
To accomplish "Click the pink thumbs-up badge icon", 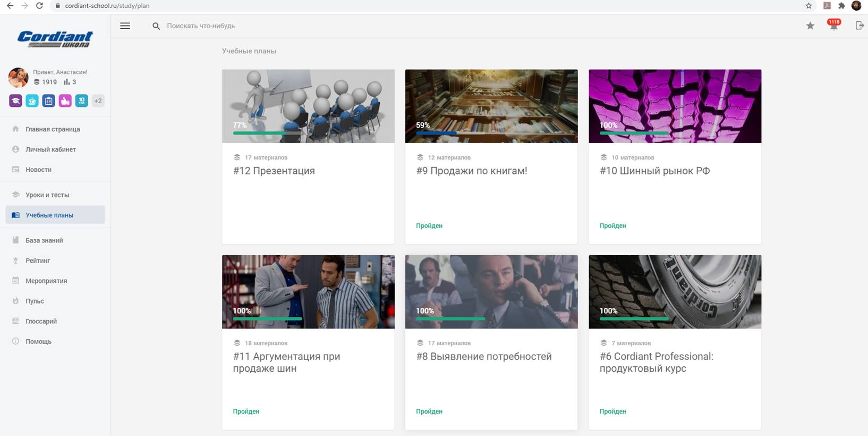I will (65, 100).
